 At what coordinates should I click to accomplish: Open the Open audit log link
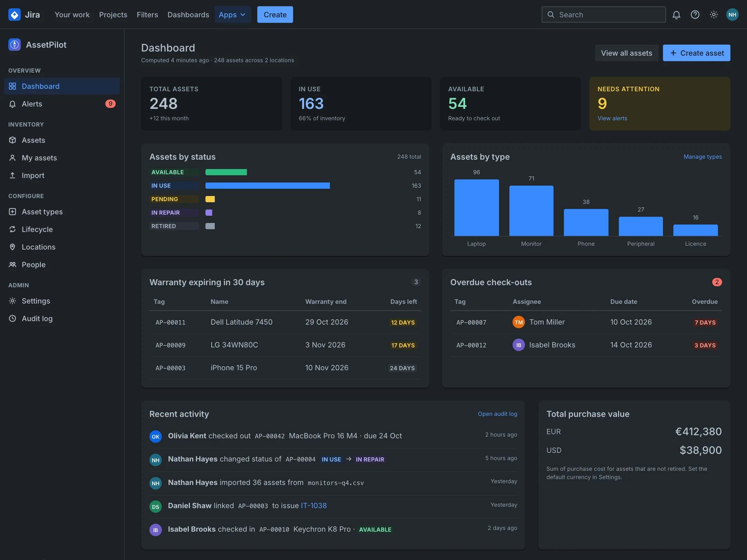497,414
